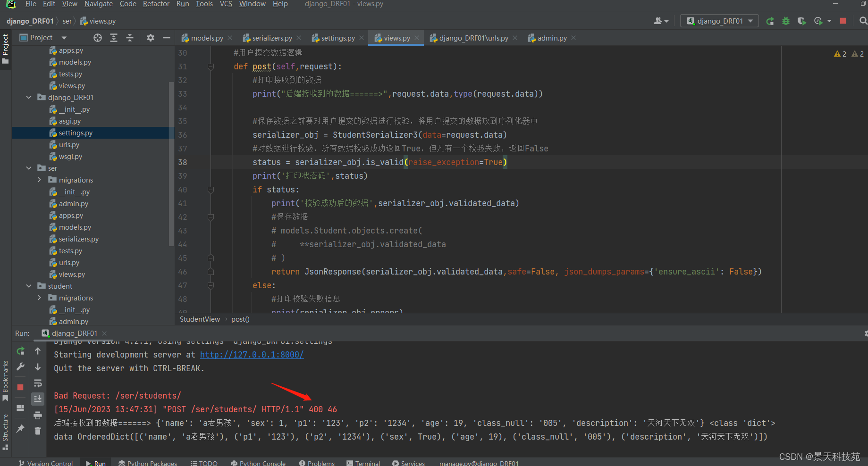Collapse the ser folder
Viewport: 868px width, 466px height.
point(29,168)
